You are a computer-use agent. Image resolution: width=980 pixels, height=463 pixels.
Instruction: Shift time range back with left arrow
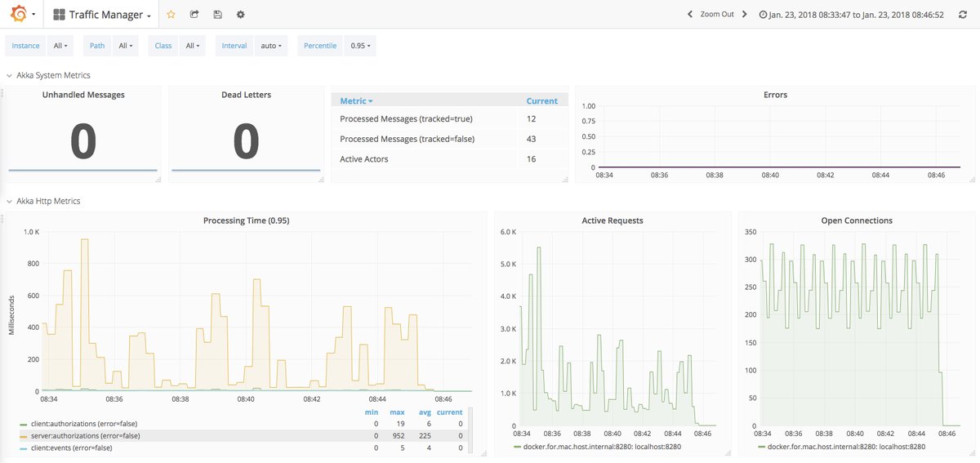coord(690,15)
